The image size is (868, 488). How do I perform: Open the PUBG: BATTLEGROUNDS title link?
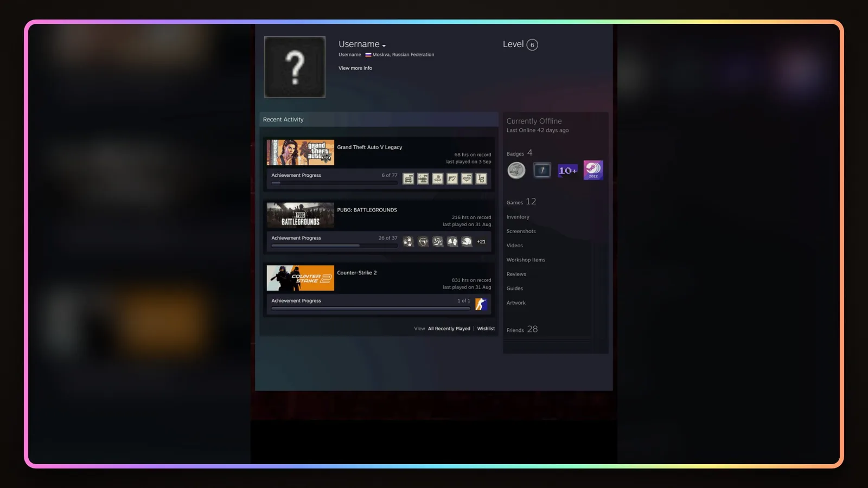[367, 210]
